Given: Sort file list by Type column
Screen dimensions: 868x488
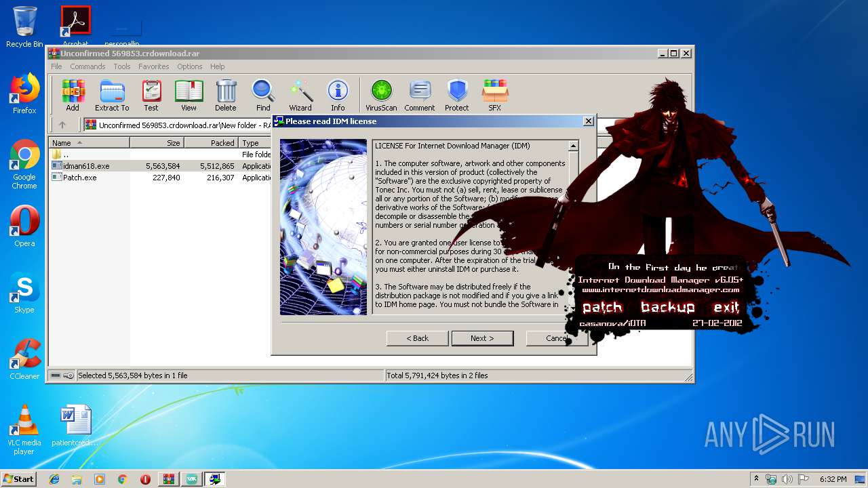Looking at the screenshot, I should [256, 143].
